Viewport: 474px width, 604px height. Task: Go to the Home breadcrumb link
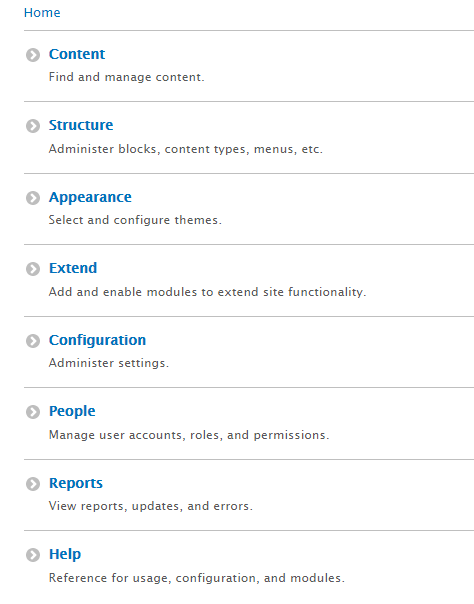pos(42,13)
